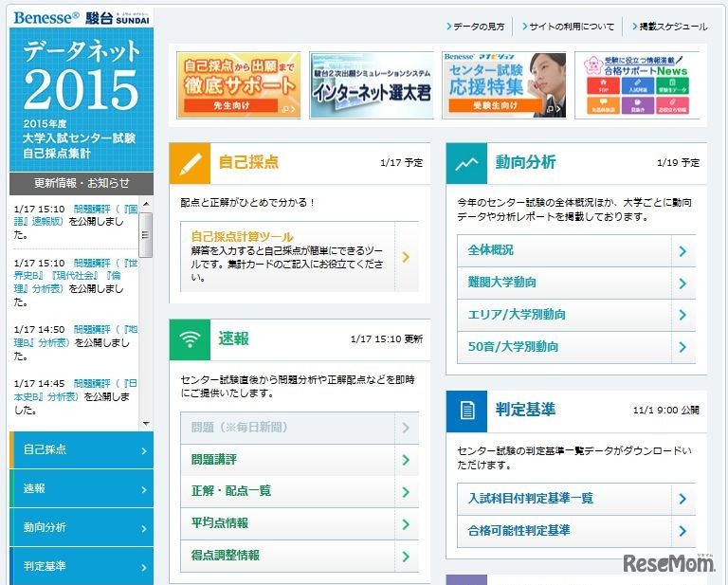Open 正解・配点一覧 under 速報
Viewport: 728px width, 585px height.
299,491
